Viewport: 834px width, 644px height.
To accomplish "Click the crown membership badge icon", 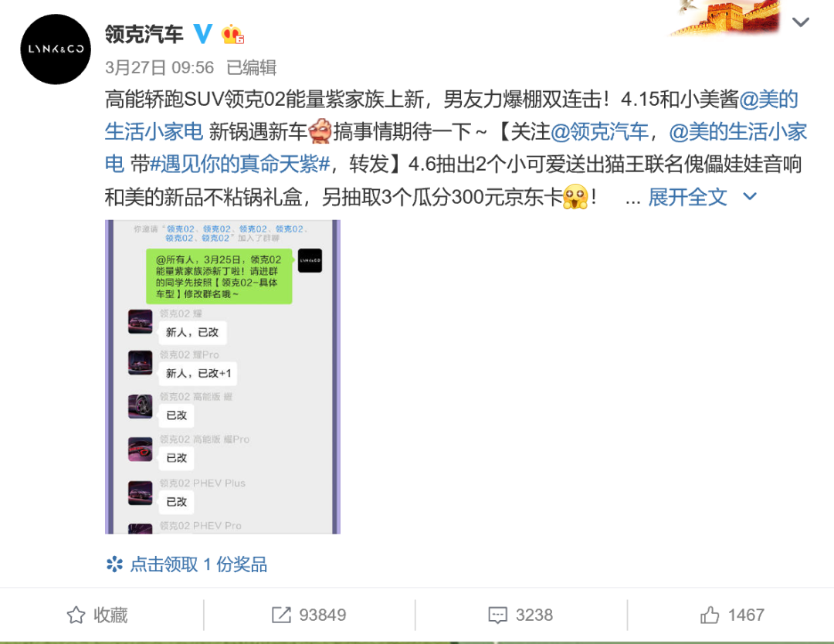I will [x=232, y=35].
